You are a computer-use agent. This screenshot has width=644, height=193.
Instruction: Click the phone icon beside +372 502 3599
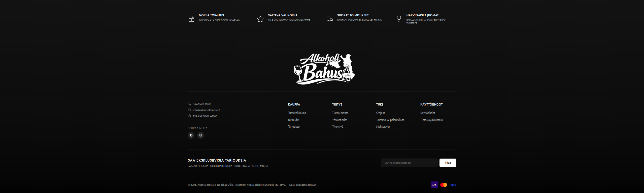tap(189, 104)
